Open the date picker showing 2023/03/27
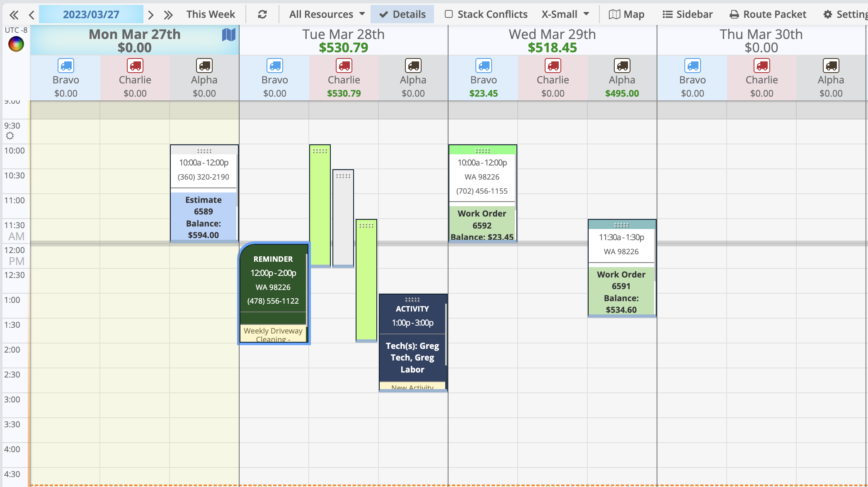Screen dimensions: 868x487 click(x=91, y=15)
